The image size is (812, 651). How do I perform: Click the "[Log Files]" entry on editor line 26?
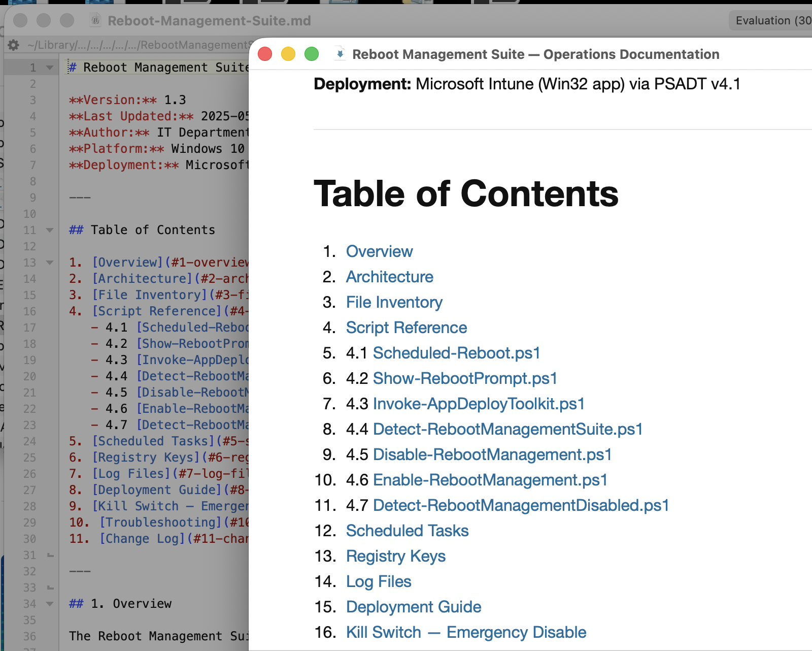click(131, 474)
